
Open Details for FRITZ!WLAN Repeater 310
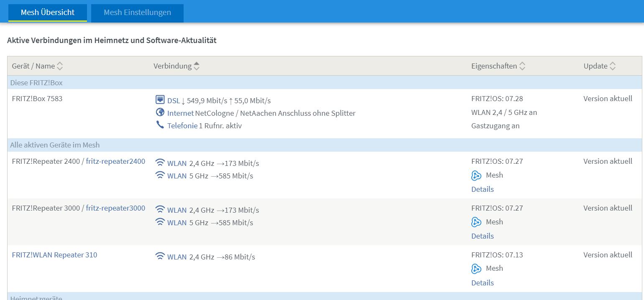coord(483,283)
